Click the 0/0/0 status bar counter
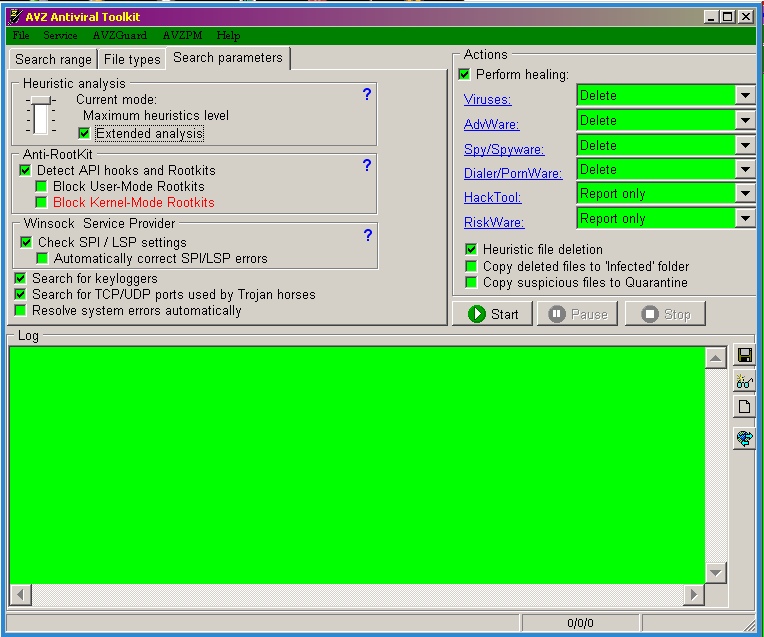The image size is (764, 637). pyautogui.click(x=580, y=623)
